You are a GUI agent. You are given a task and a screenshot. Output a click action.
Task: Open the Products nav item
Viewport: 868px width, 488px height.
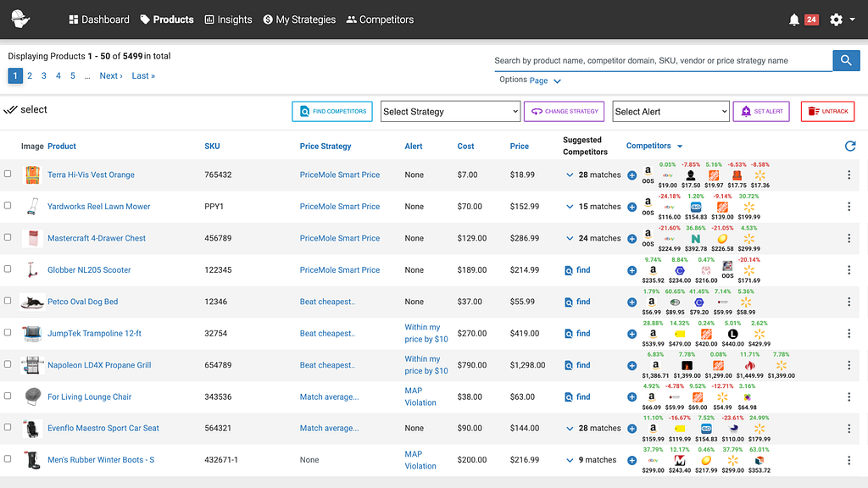click(167, 19)
